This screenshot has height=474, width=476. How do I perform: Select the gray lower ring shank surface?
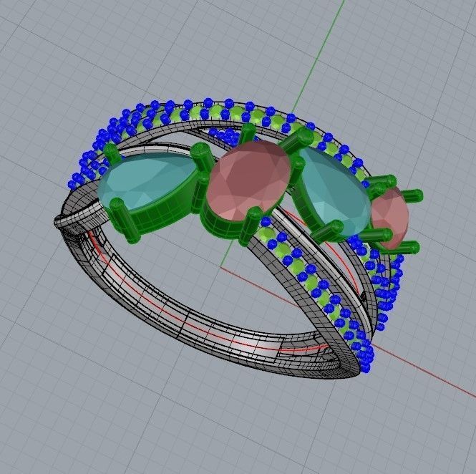click(194, 322)
